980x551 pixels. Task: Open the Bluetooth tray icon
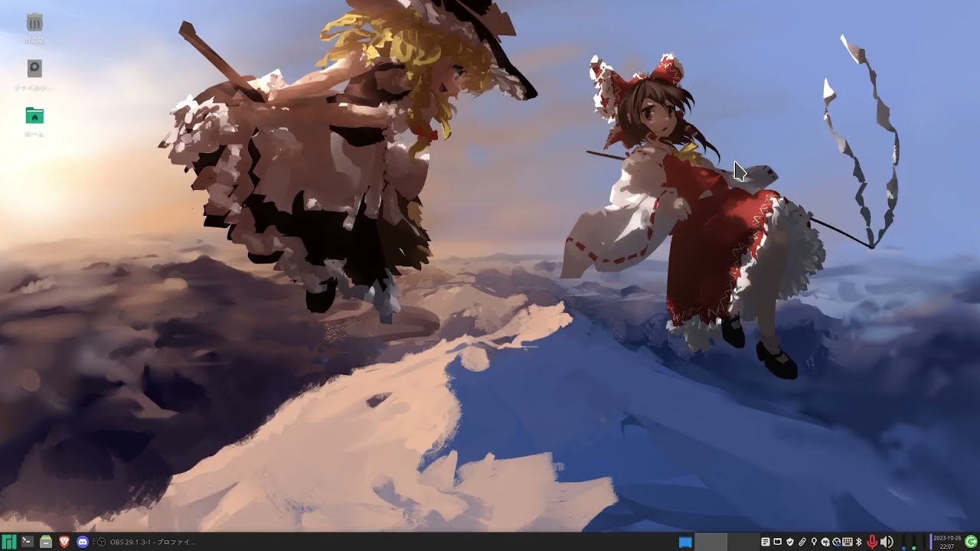[858, 542]
